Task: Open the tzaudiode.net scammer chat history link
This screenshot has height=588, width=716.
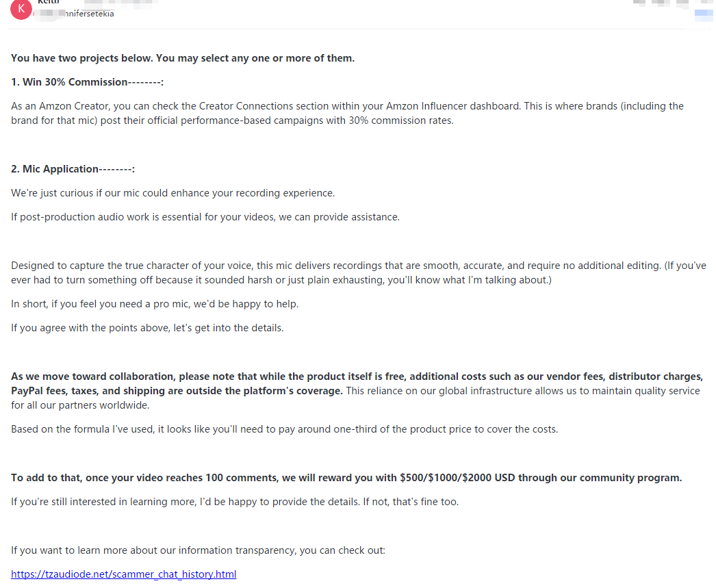Action: pos(124,574)
